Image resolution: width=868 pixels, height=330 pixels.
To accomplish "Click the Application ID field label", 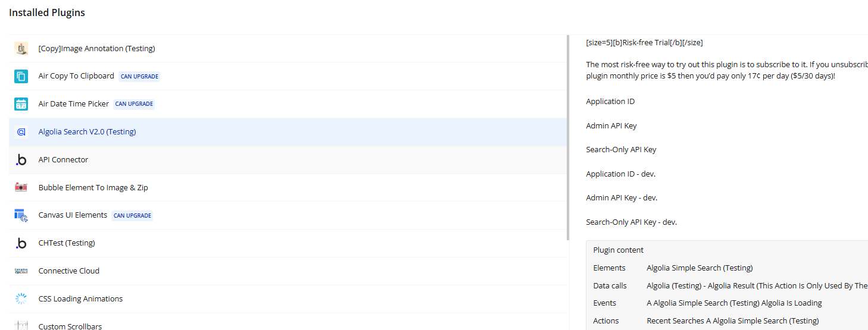I will coord(610,102).
